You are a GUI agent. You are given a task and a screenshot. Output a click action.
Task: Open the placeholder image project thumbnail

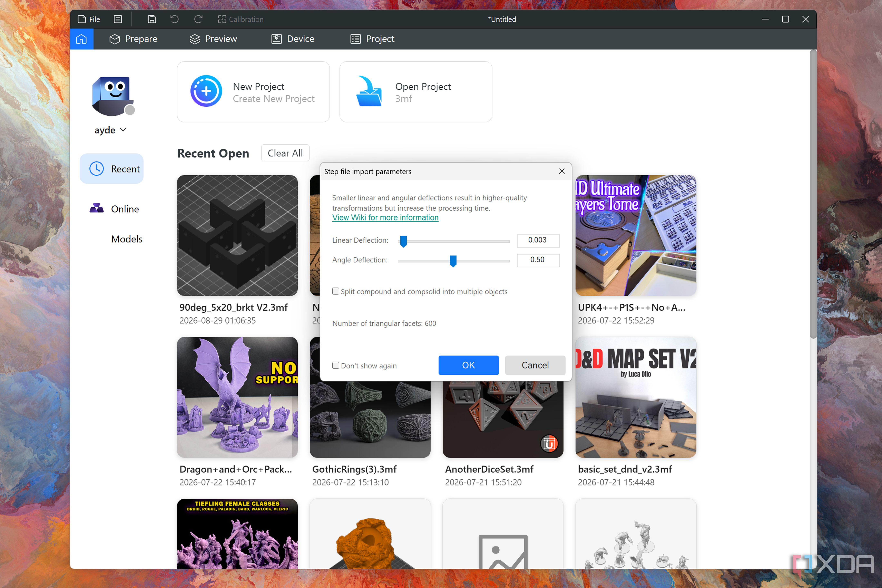(x=503, y=534)
